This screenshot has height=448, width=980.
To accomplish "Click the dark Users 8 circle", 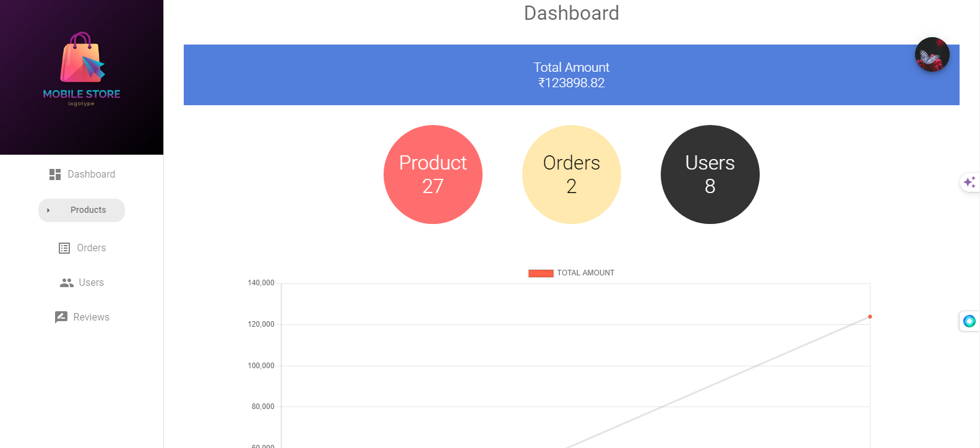I will (710, 174).
